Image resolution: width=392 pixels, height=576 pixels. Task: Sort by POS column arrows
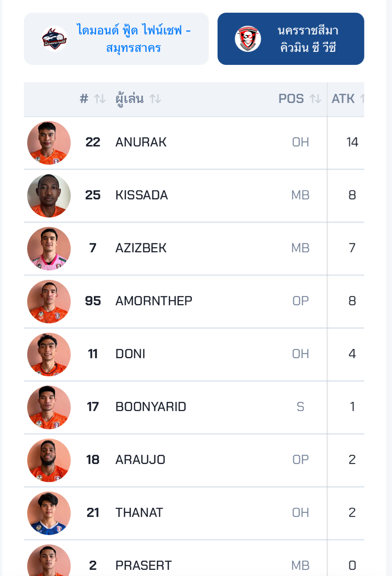(316, 99)
